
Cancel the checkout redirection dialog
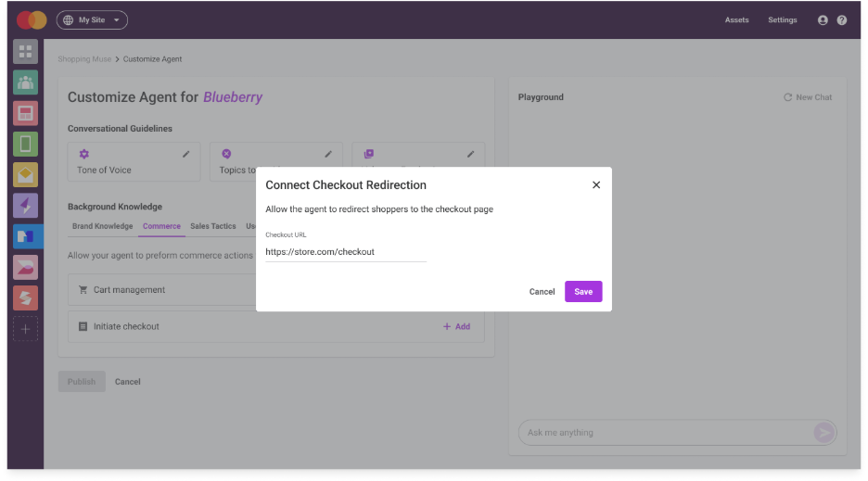pyautogui.click(x=542, y=292)
